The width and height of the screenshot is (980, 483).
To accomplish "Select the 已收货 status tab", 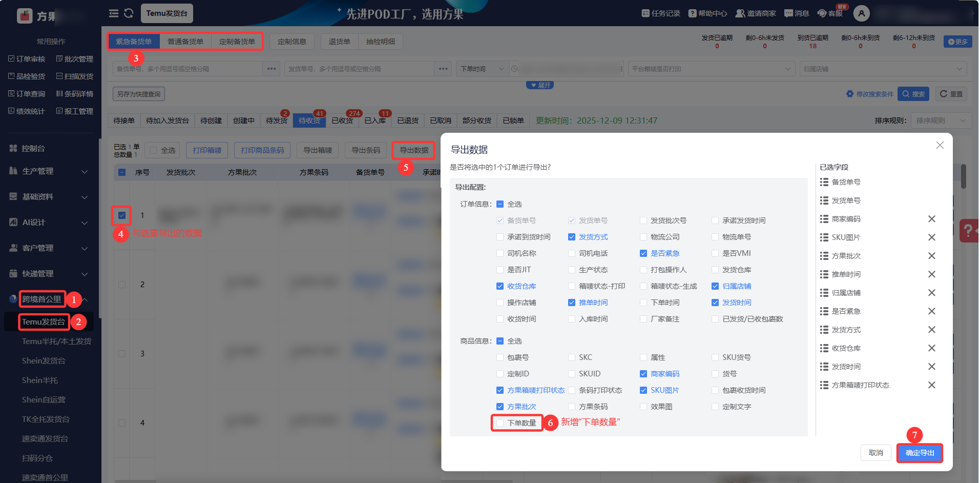I will 342,120.
